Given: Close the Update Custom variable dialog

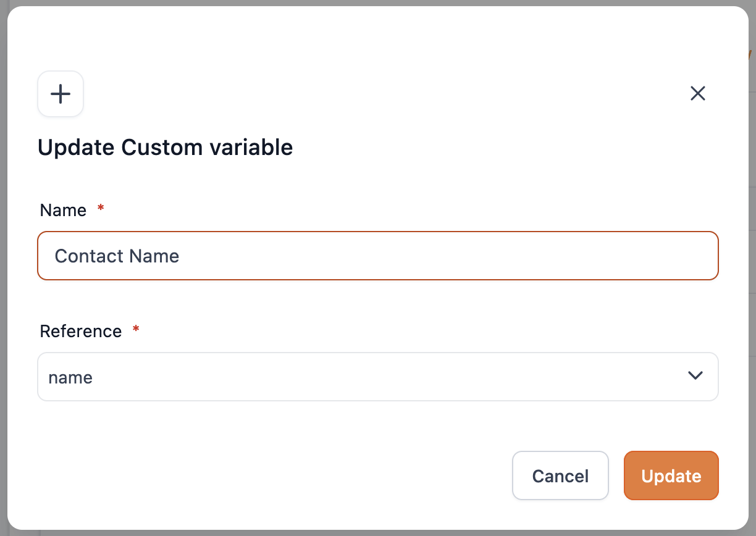Looking at the screenshot, I should 697,93.
